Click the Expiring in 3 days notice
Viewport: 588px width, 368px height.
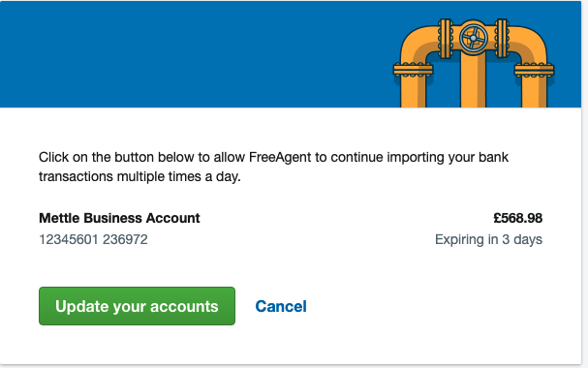coord(488,239)
